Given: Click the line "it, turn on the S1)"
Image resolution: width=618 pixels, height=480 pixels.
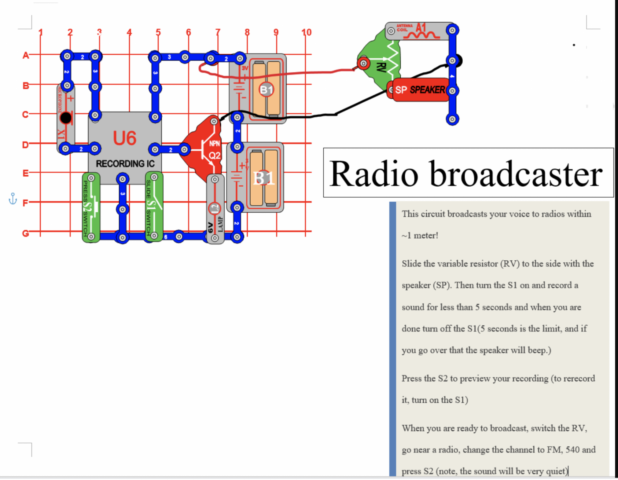Looking at the screenshot, I should [435, 400].
